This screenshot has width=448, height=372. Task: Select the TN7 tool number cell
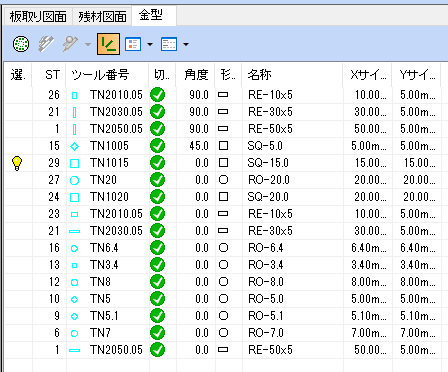tap(100, 333)
